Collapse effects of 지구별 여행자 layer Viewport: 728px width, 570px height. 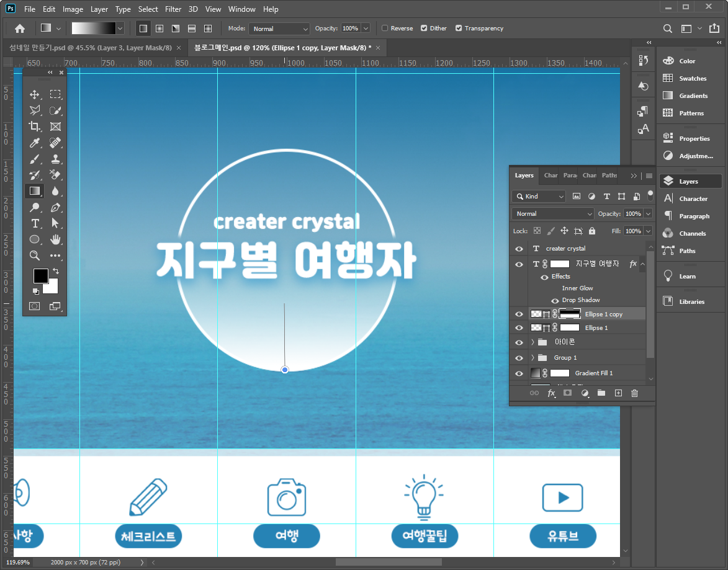pyautogui.click(x=642, y=264)
